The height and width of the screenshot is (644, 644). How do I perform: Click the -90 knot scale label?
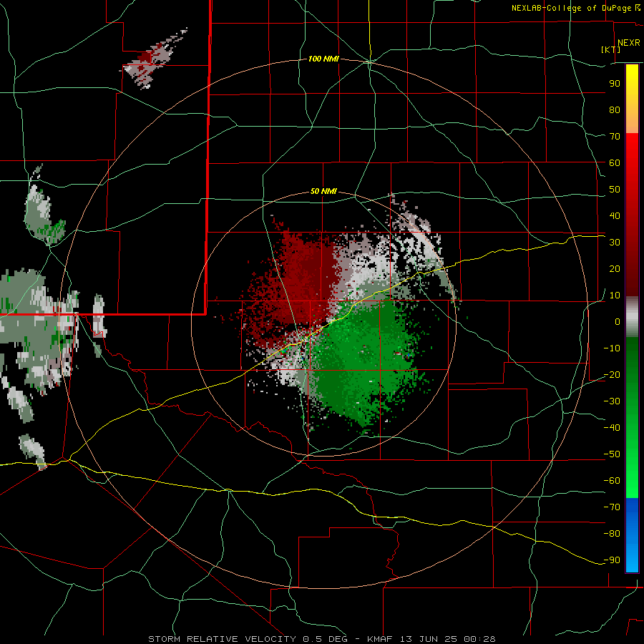point(612,560)
